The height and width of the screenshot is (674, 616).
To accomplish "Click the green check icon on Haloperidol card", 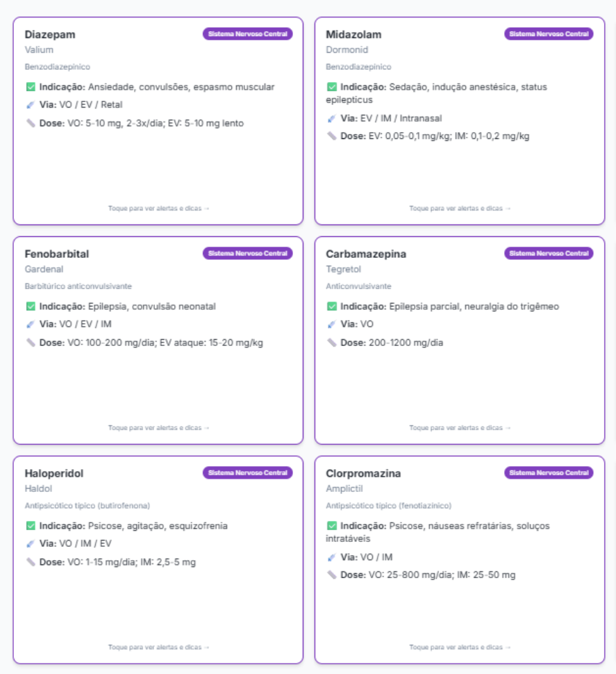I will 31,526.
